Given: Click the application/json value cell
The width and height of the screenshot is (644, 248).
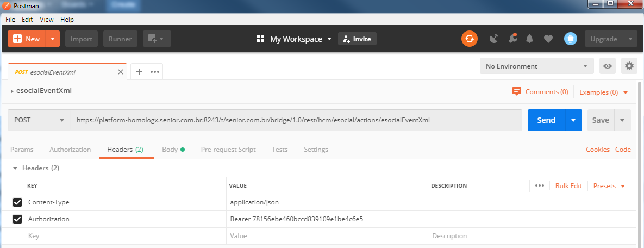Looking at the screenshot, I should [327, 202].
